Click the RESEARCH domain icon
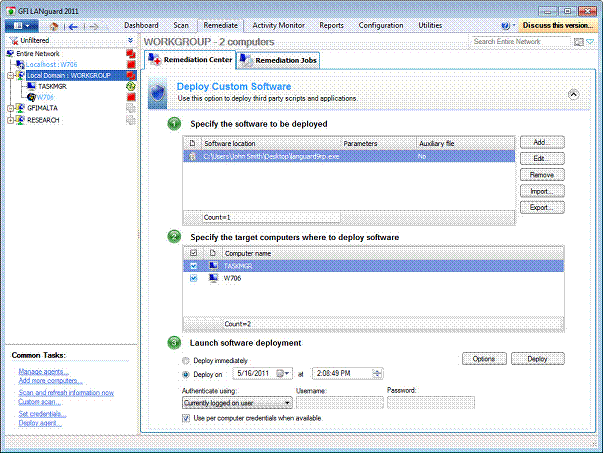 pyautogui.click(x=20, y=120)
